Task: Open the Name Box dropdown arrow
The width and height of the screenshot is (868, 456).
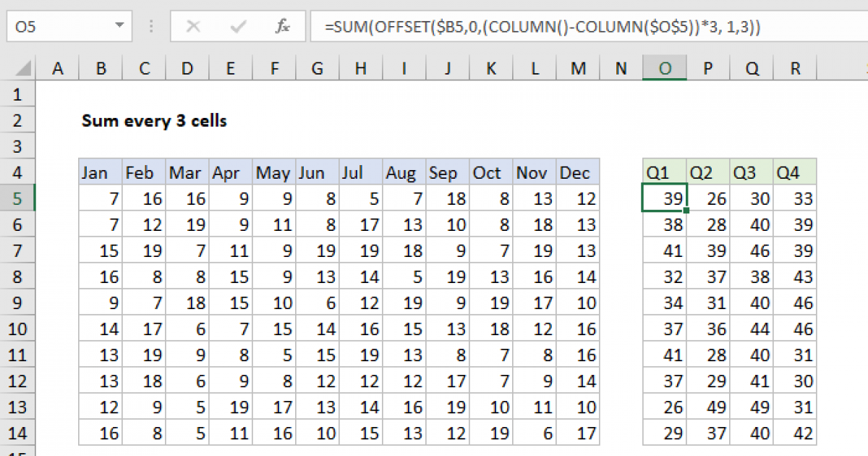Action: click(x=119, y=27)
